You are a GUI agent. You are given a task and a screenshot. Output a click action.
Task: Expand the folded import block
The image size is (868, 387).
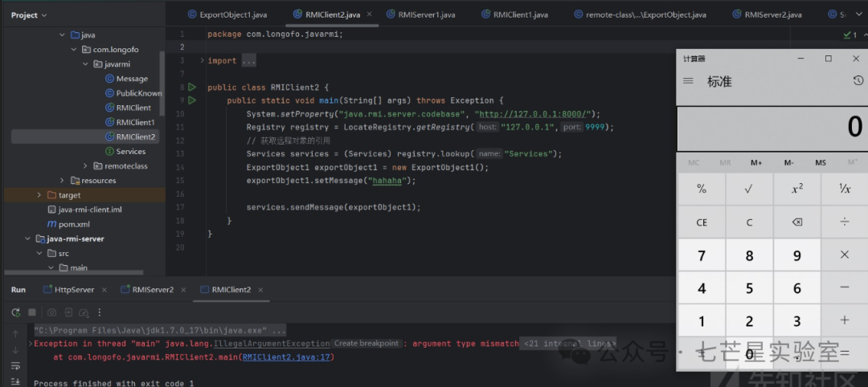pos(202,60)
